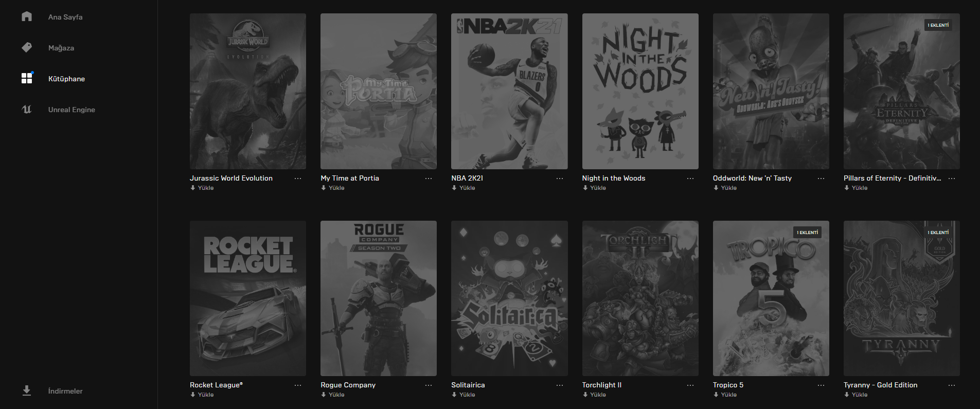Click Yükle under Tyranny - Gold Edition
This screenshot has height=409, width=980.
(x=856, y=395)
